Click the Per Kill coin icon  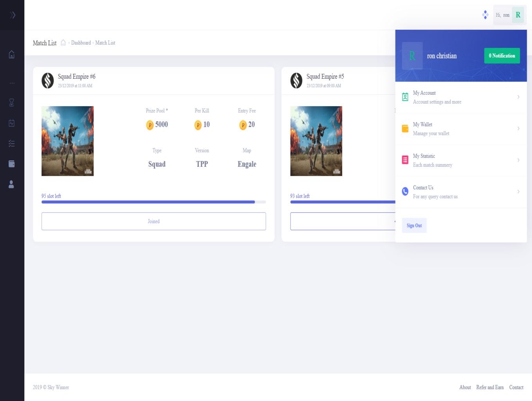pos(198,125)
